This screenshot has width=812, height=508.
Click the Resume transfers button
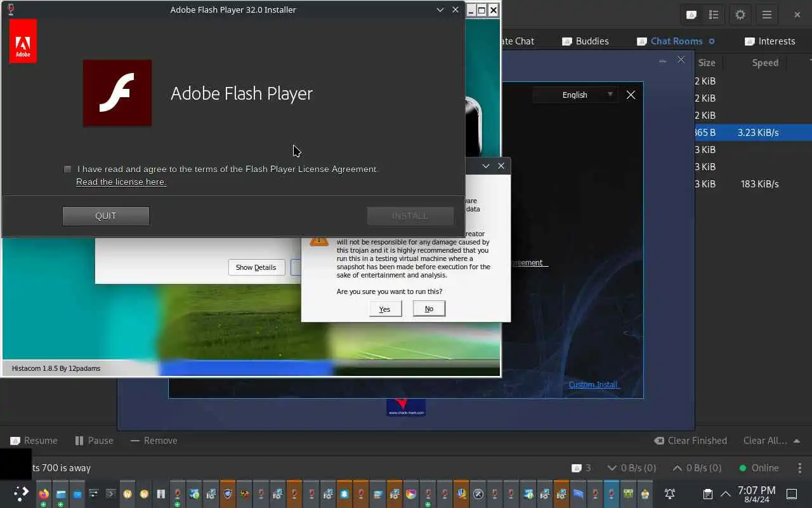coord(34,440)
